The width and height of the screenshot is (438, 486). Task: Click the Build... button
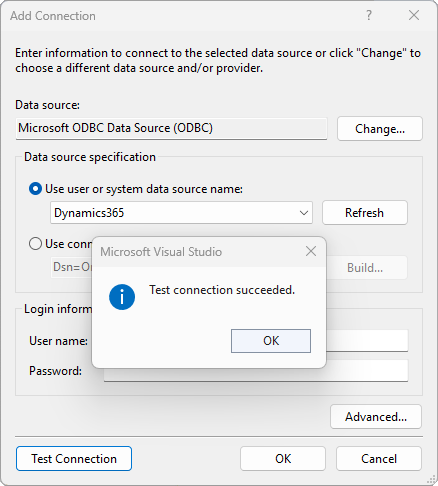[366, 267]
